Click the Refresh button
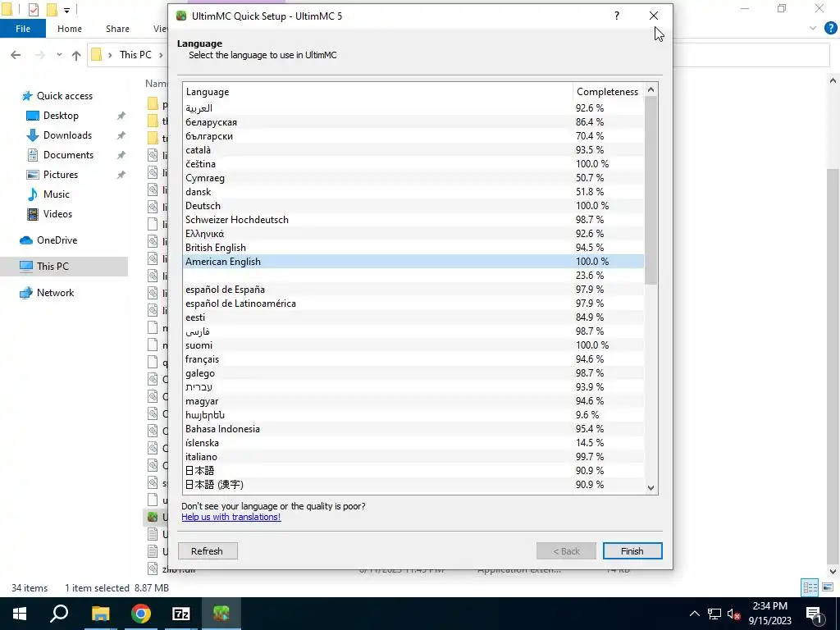 (x=207, y=550)
